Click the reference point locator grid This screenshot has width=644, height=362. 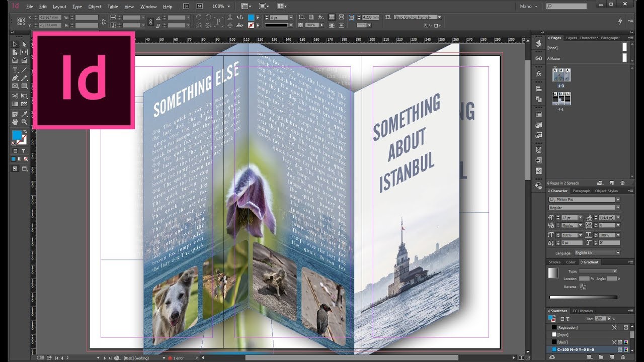click(21, 21)
